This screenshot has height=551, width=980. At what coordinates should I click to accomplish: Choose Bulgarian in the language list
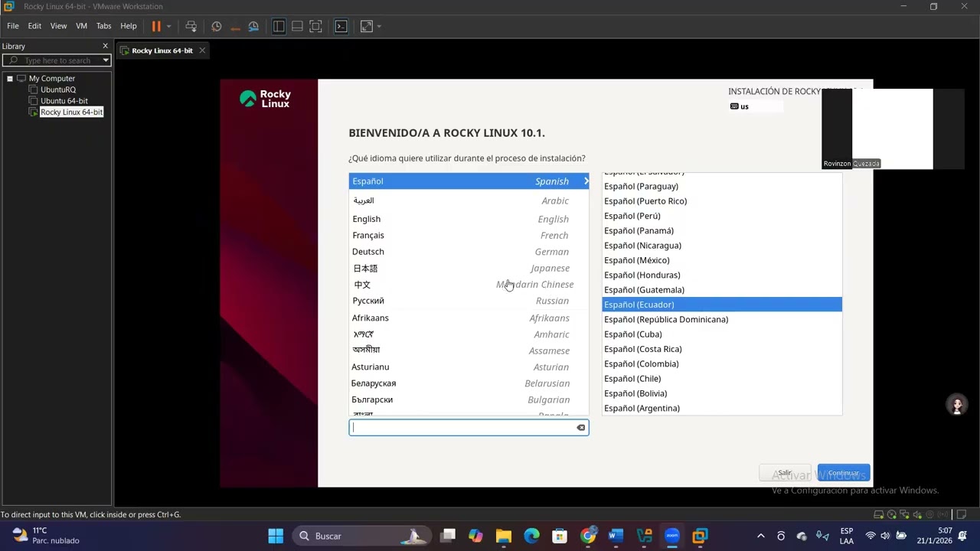[469, 399]
